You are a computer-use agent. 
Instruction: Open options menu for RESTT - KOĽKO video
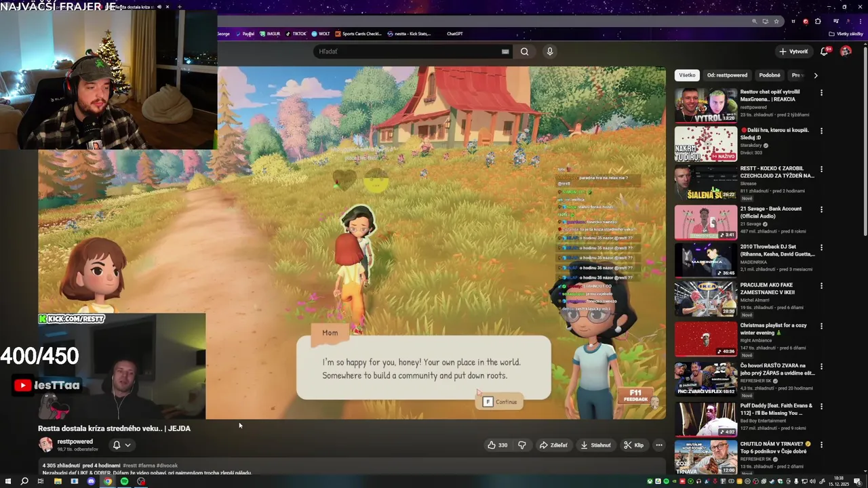coord(821,169)
